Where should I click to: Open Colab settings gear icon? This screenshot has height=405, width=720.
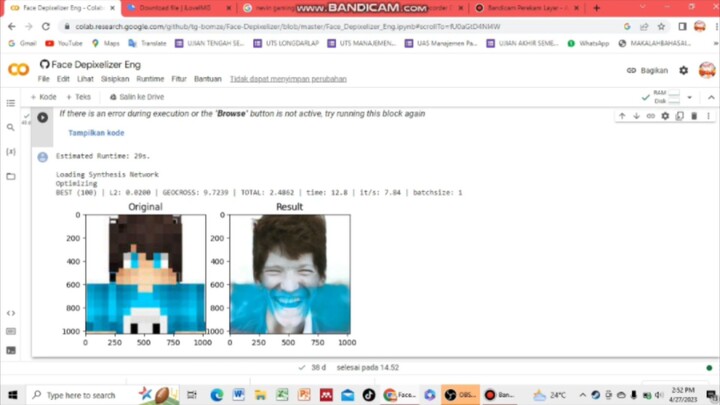pyautogui.click(x=684, y=70)
